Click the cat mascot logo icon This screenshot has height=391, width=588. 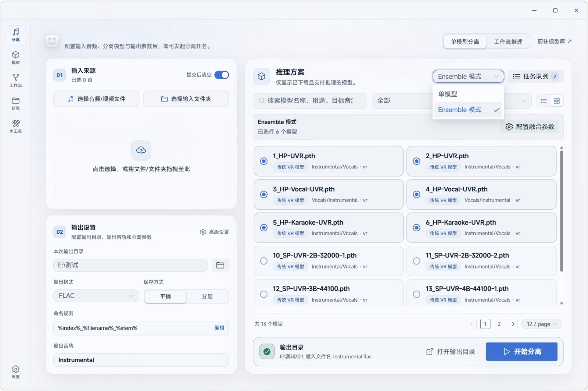tap(52, 41)
